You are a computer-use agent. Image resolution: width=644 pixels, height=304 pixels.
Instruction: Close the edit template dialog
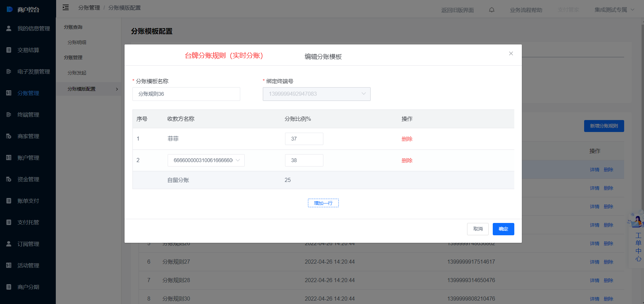(x=511, y=53)
